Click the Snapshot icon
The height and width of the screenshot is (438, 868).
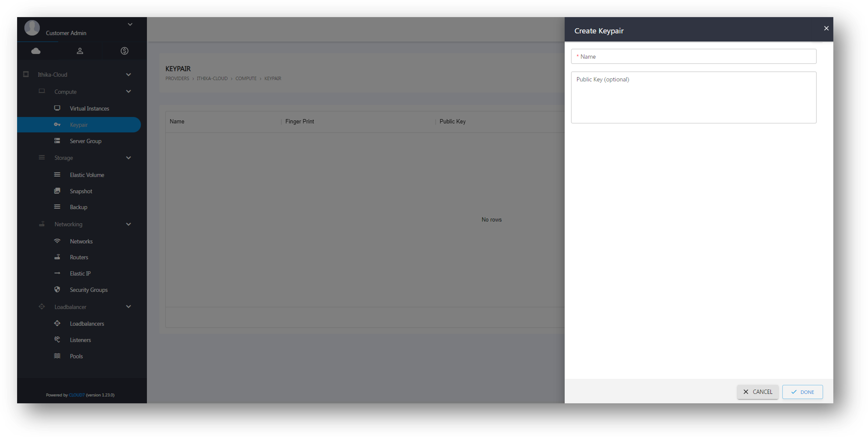pos(57,191)
